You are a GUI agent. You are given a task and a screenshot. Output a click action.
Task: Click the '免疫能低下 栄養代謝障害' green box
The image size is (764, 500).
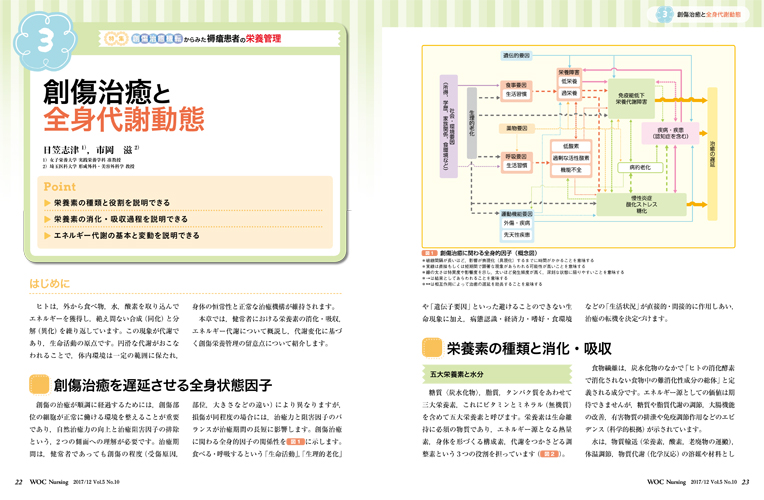[x=631, y=99]
